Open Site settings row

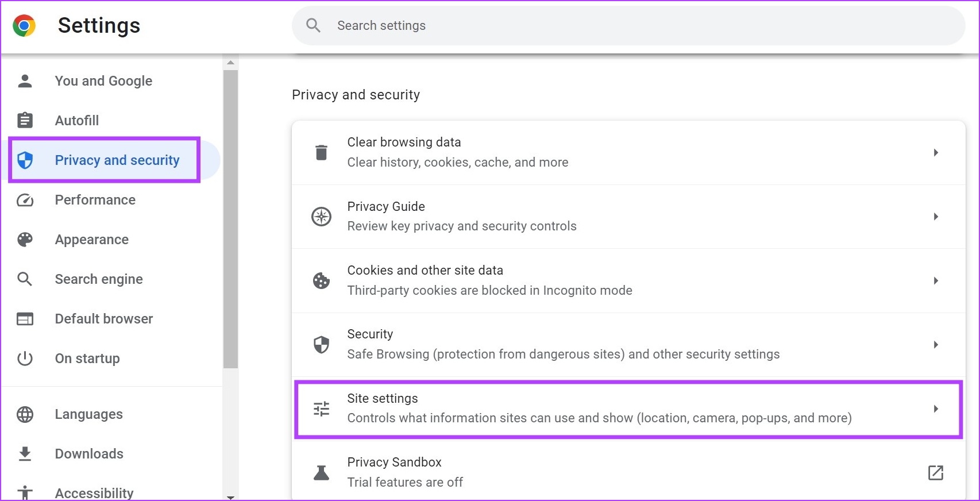tap(628, 408)
